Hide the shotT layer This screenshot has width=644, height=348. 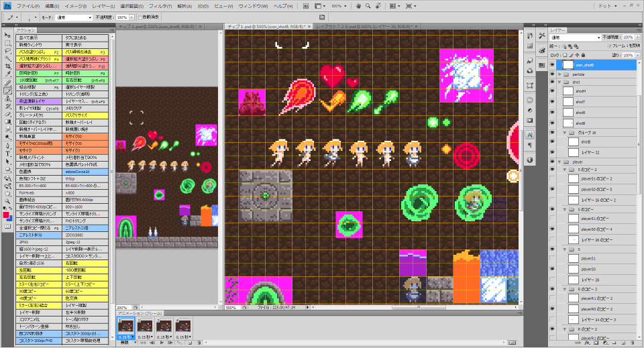552,102
